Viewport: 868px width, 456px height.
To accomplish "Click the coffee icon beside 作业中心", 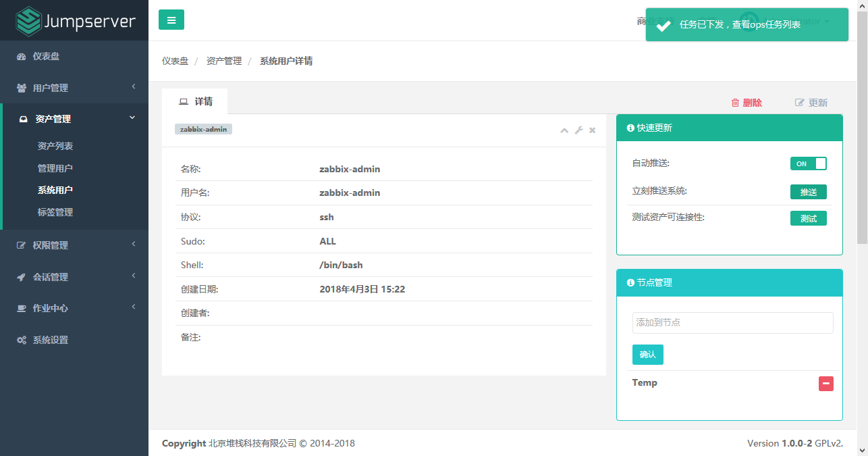I will [x=22, y=308].
